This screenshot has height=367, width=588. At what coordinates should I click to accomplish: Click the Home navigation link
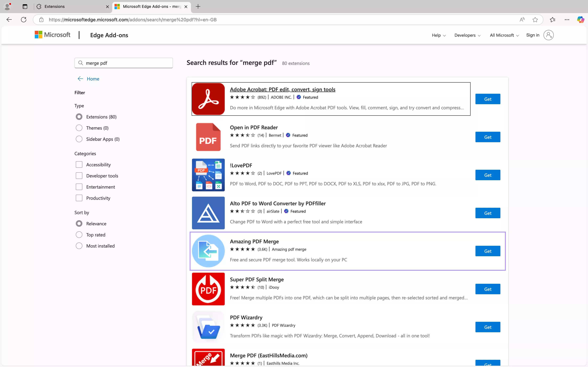click(x=93, y=78)
